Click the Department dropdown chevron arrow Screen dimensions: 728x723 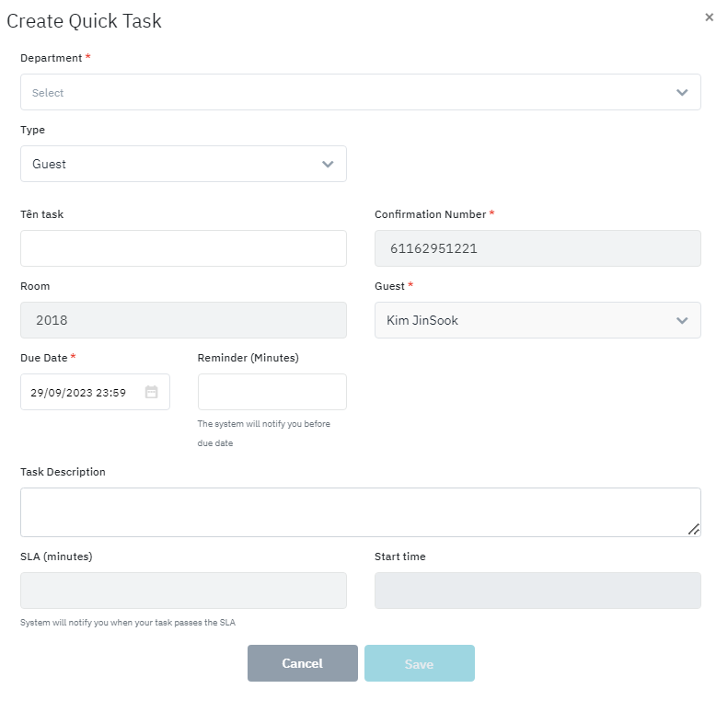682,92
